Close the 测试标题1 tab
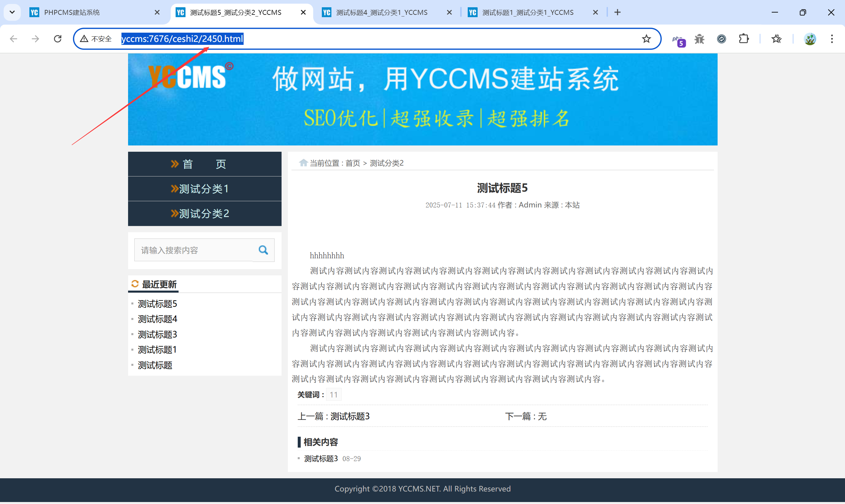 coord(595,13)
